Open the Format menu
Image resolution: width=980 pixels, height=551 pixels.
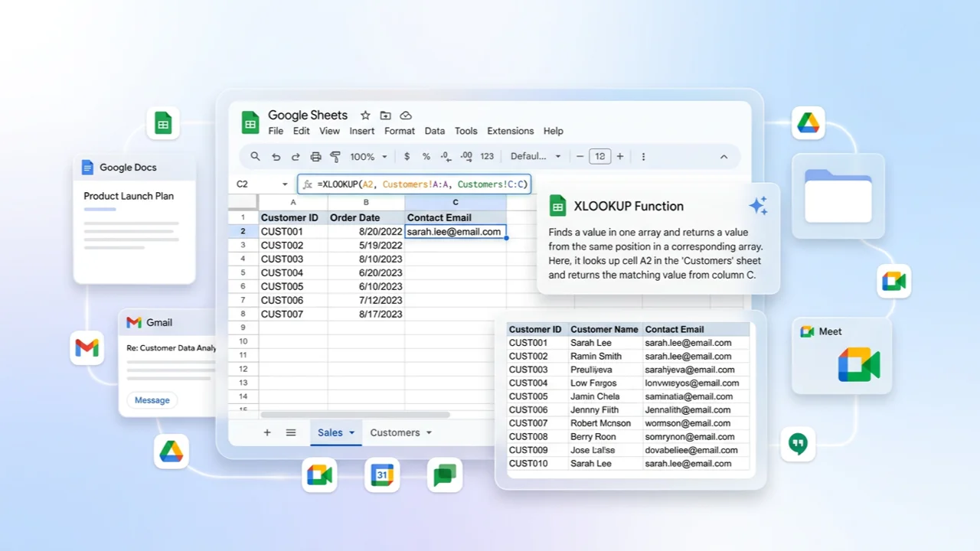coord(400,131)
